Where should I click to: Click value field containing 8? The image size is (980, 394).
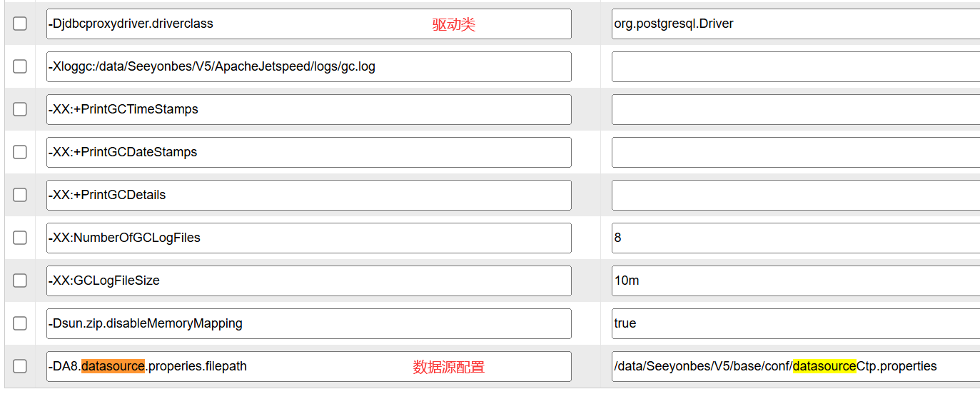click(796, 238)
